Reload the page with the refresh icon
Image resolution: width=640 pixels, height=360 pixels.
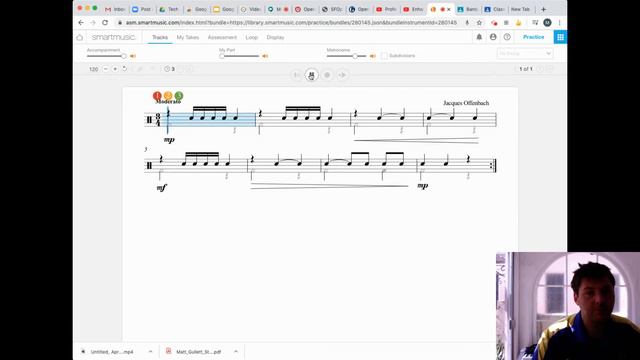105,22
